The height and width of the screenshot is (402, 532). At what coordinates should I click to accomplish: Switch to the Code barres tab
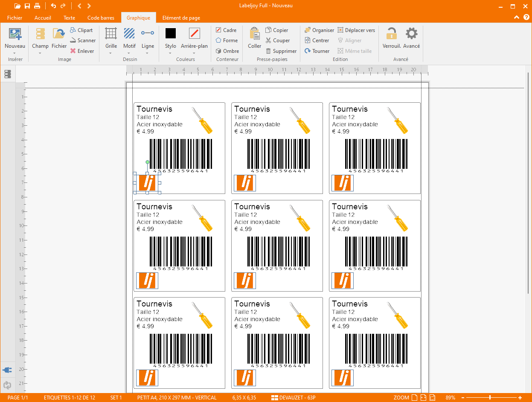coord(101,18)
